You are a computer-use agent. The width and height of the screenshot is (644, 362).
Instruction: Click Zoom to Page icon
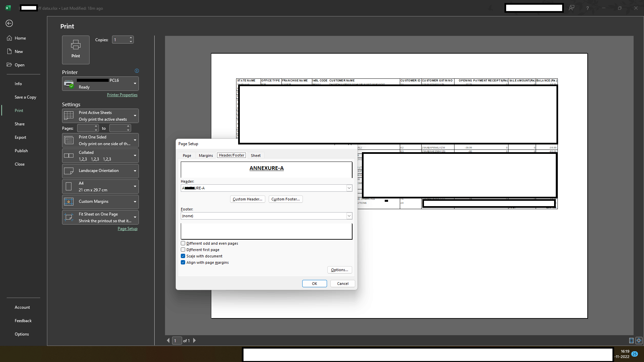(x=639, y=341)
